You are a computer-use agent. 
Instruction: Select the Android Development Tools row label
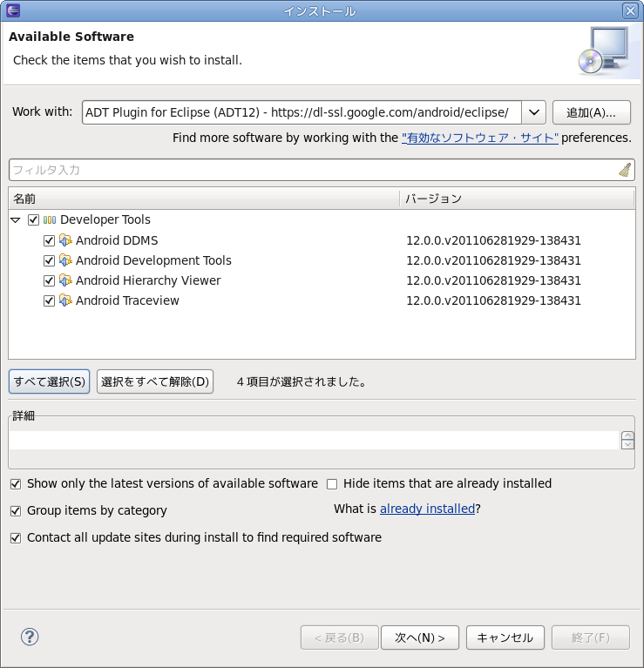(153, 260)
